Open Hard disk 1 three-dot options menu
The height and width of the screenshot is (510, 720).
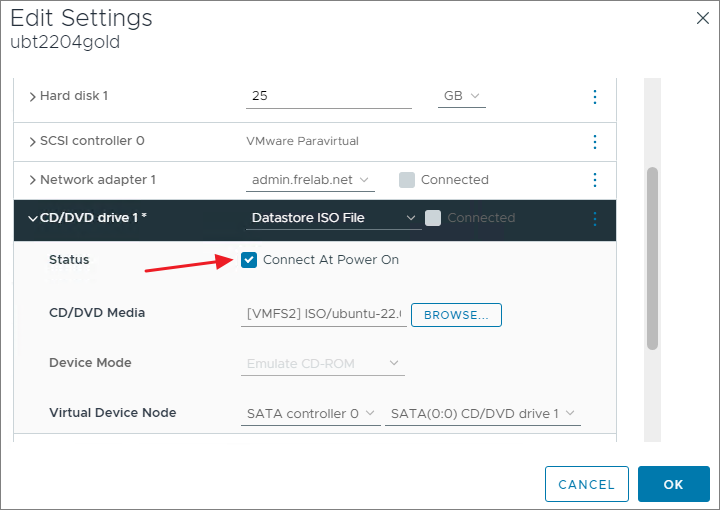[595, 97]
